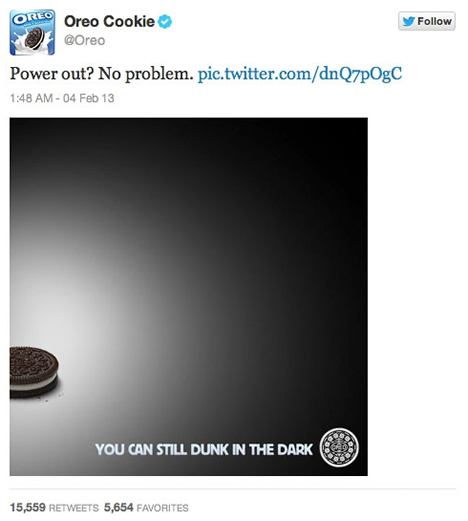
Task: Click the round Oreo logo in the ad image
Action: point(339,447)
